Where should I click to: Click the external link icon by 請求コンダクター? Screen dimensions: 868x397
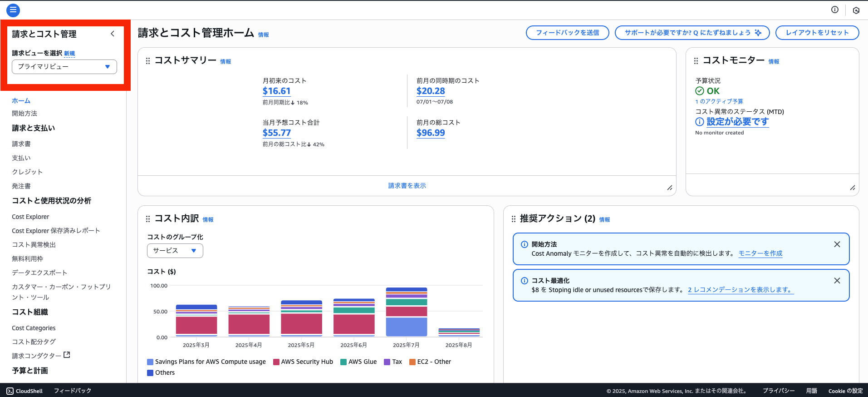coord(67,355)
